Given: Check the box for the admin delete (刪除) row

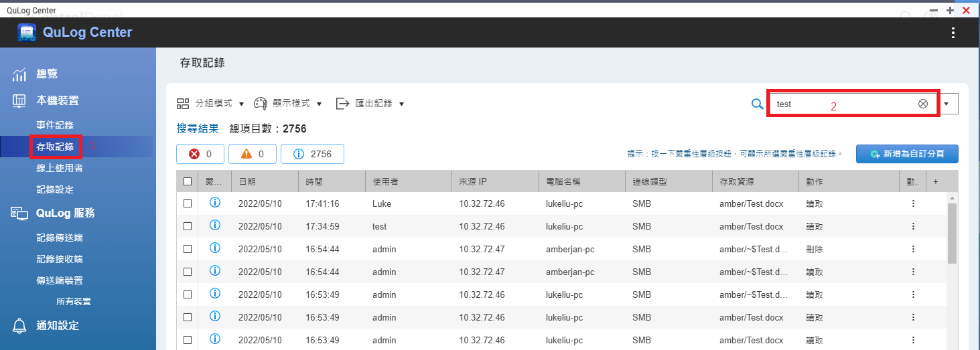Looking at the screenshot, I should [x=188, y=249].
